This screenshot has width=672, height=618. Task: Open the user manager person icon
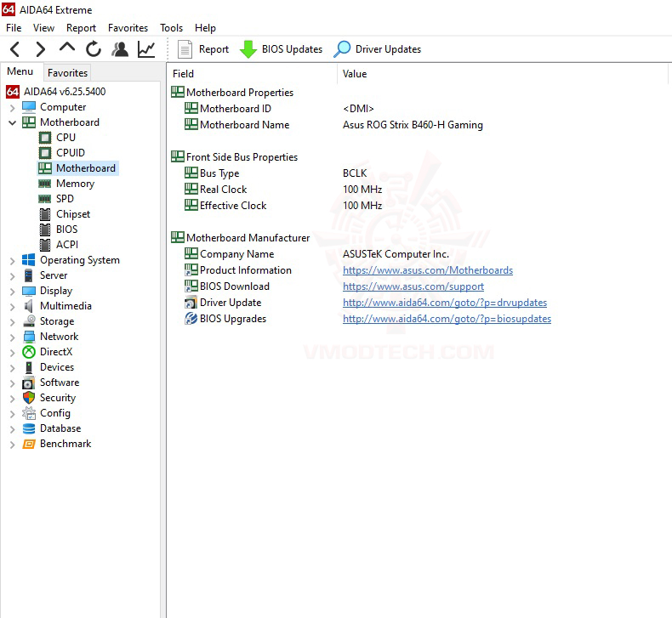point(120,49)
